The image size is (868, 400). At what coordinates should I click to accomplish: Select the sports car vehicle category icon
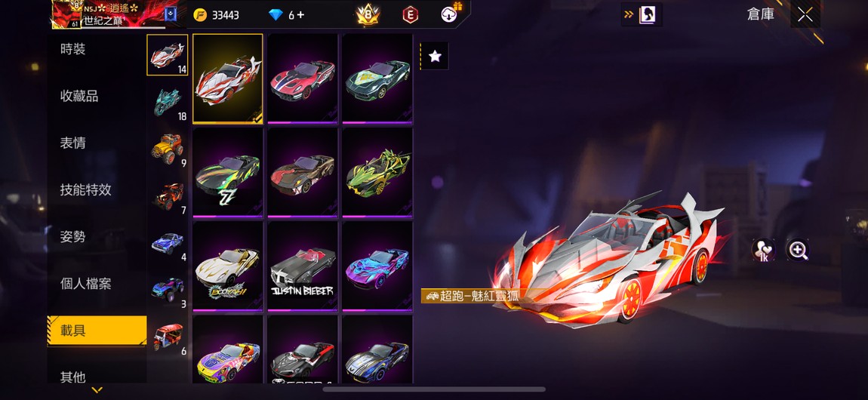pyautogui.click(x=167, y=55)
